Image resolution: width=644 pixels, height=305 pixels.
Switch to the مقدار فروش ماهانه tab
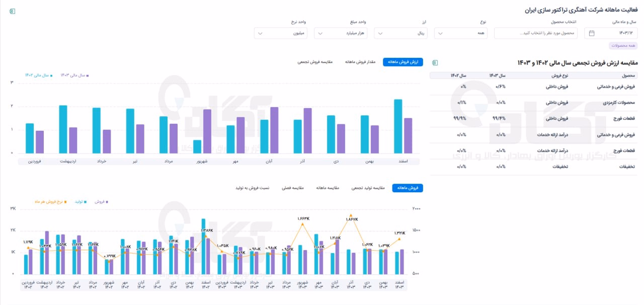point(361,62)
